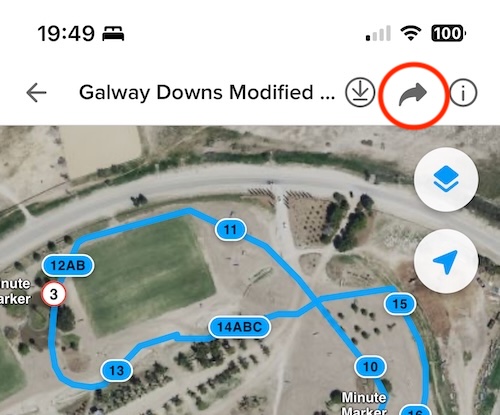Screen dimensions: 500x415
Task: Download the course map for offline use
Action: (360, 92)
